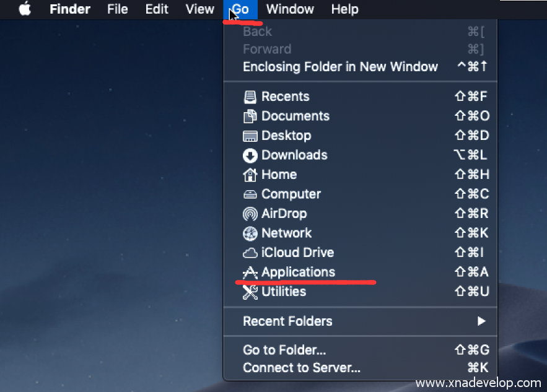Click the Computer icon in Go menu
Screen dimensions: 547x392
[x=250, y=194]
